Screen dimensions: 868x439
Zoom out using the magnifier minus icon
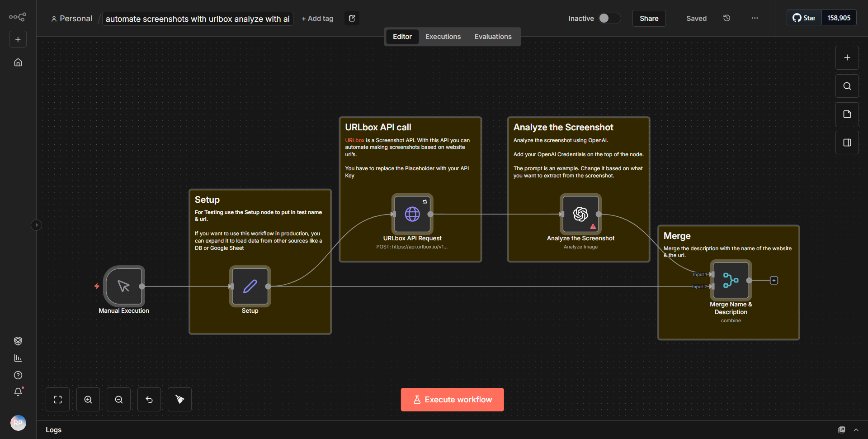coord(118,399)
